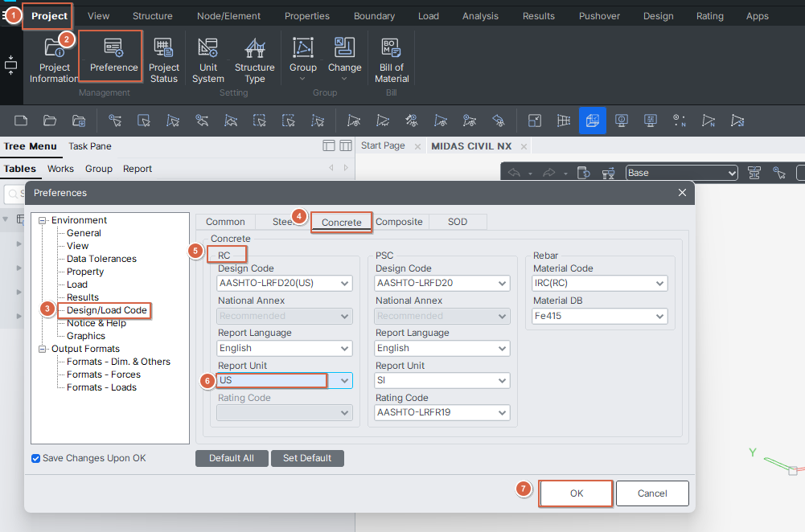Open the PSC Report Unit dropdown
This screenshot has width=805, height=532.
(x=442, y=380)
